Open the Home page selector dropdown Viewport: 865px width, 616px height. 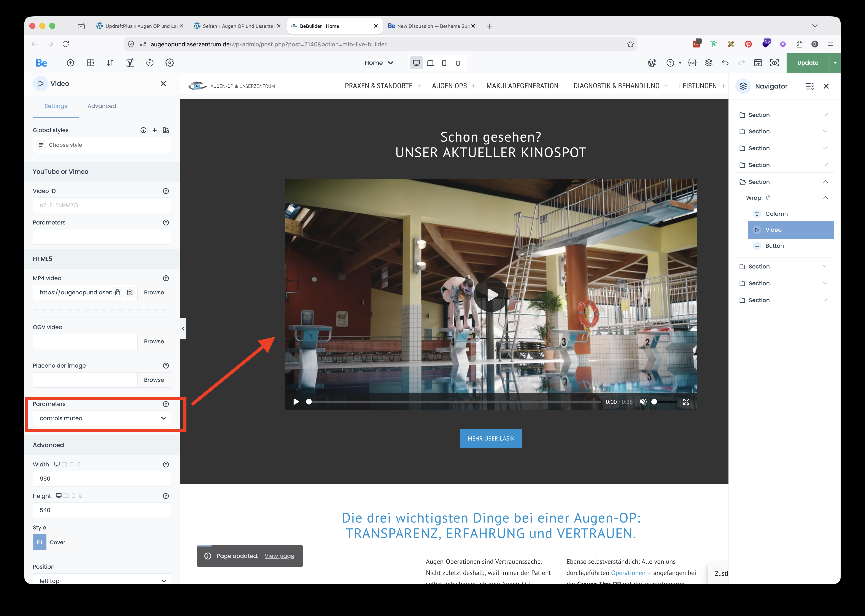tap(379, 63)
